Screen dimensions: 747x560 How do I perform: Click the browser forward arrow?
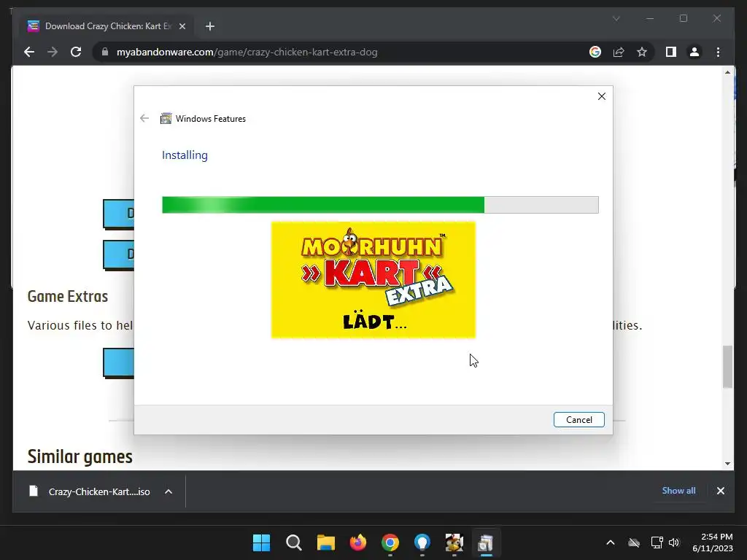pyautogui.click(x=53, y=52)
